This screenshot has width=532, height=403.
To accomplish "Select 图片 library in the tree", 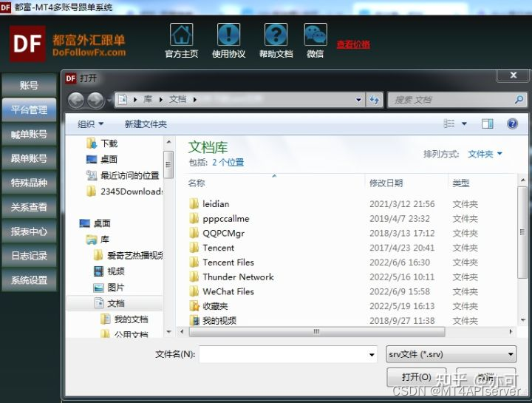I will tap(109, 288).
